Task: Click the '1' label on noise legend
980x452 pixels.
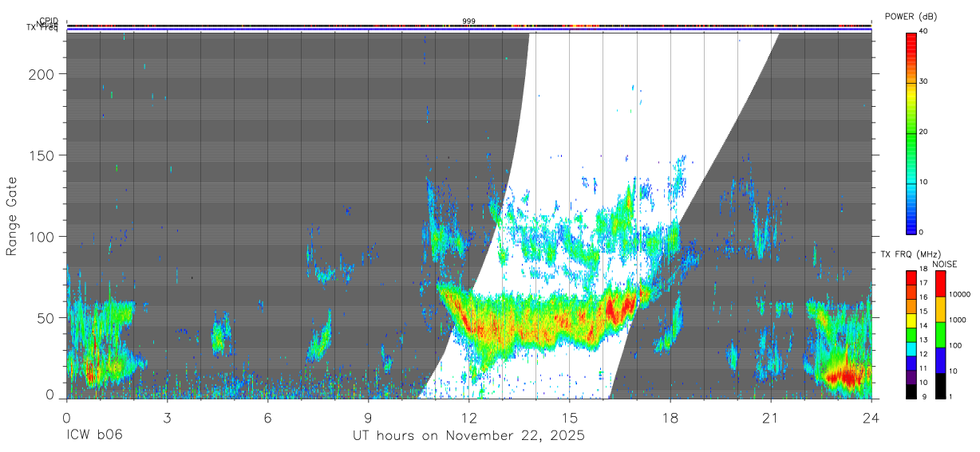Action: point(949,397)
